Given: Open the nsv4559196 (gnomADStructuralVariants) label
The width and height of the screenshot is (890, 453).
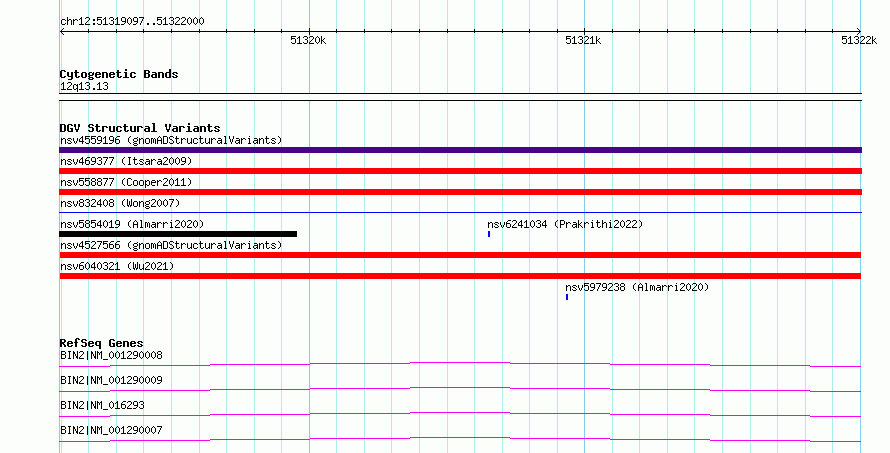Looking at the screenshot, I should pyautogui.click(x=171, y=140).
